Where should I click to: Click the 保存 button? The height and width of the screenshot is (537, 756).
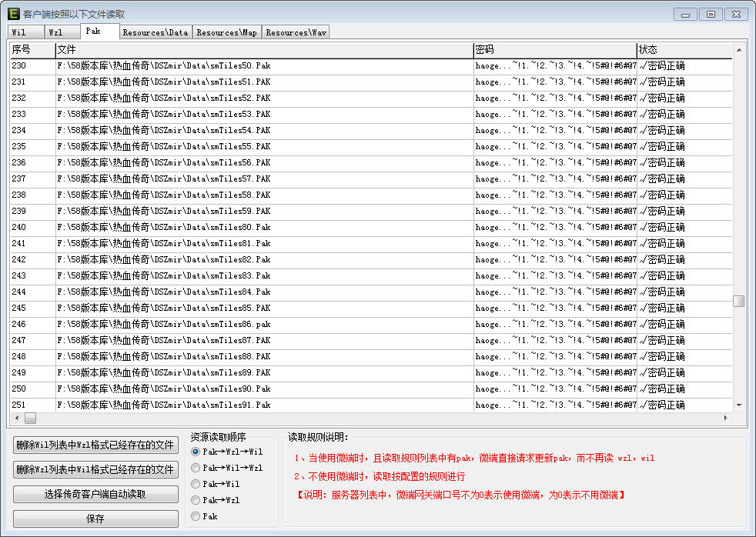tap(95, 519)
